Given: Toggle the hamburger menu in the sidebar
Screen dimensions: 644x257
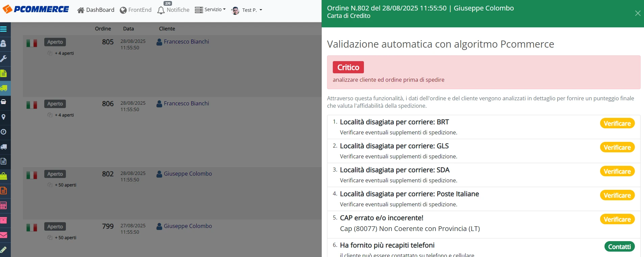Looking at the screenshot, I should [x=3, y=29].
